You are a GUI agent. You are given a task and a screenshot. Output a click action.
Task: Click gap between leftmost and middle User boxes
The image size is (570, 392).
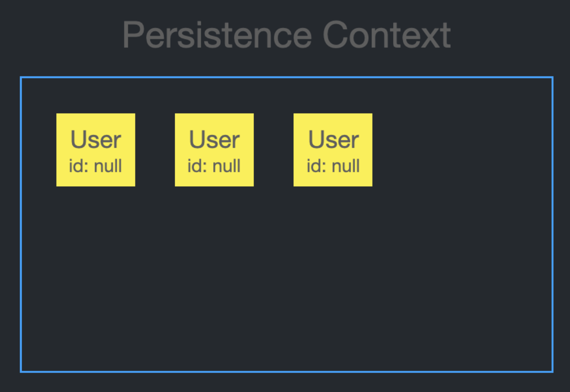pos(155,150)
